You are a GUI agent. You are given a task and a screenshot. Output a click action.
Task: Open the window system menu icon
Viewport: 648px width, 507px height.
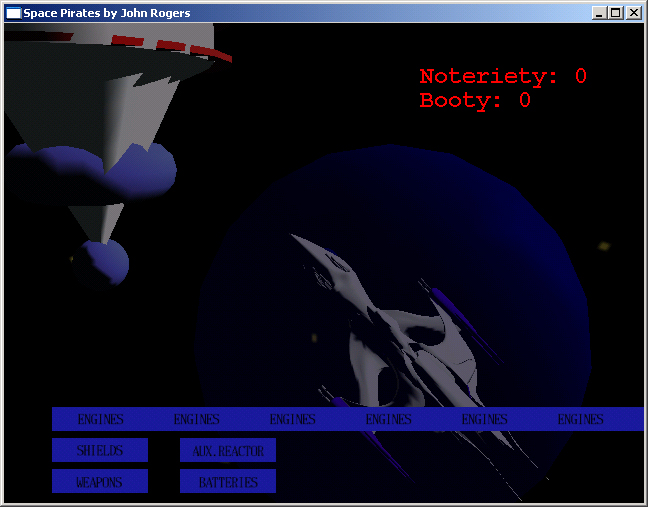(x=13, y=13)
